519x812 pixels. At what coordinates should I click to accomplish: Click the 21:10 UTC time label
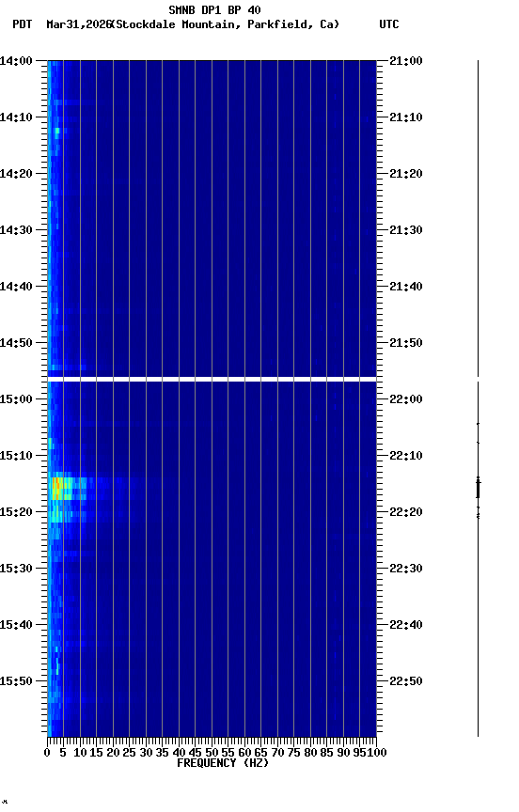pos(406,117)
